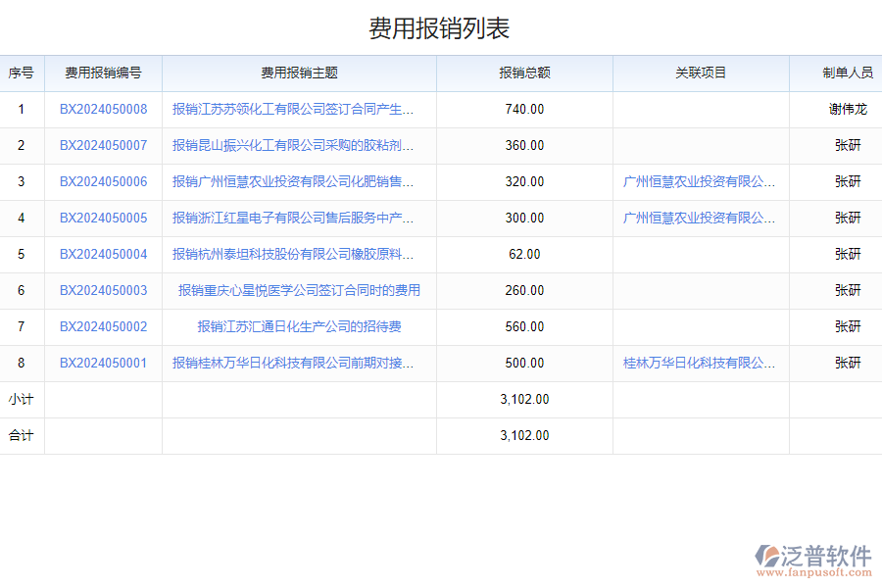This screenshot has height=588, width=882.
Task: View 报销重庆心星悦医学公司签订合同时的费用
Action: 297,290
